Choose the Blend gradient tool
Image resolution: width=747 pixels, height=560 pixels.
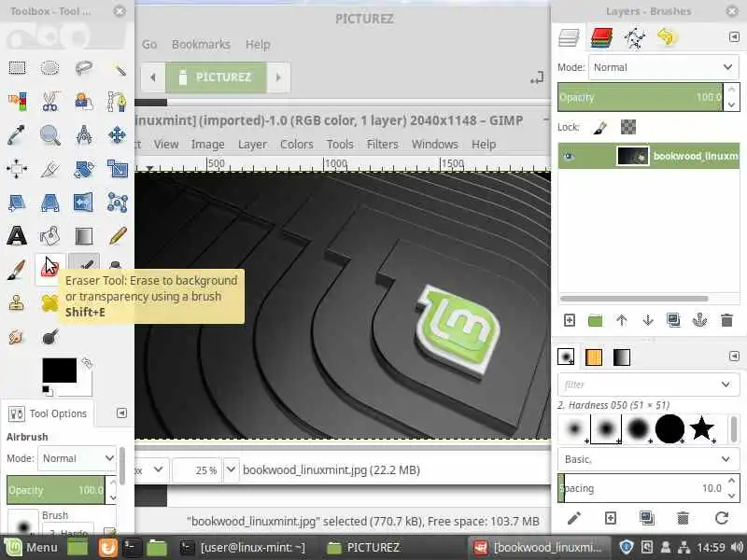[84, 236]
